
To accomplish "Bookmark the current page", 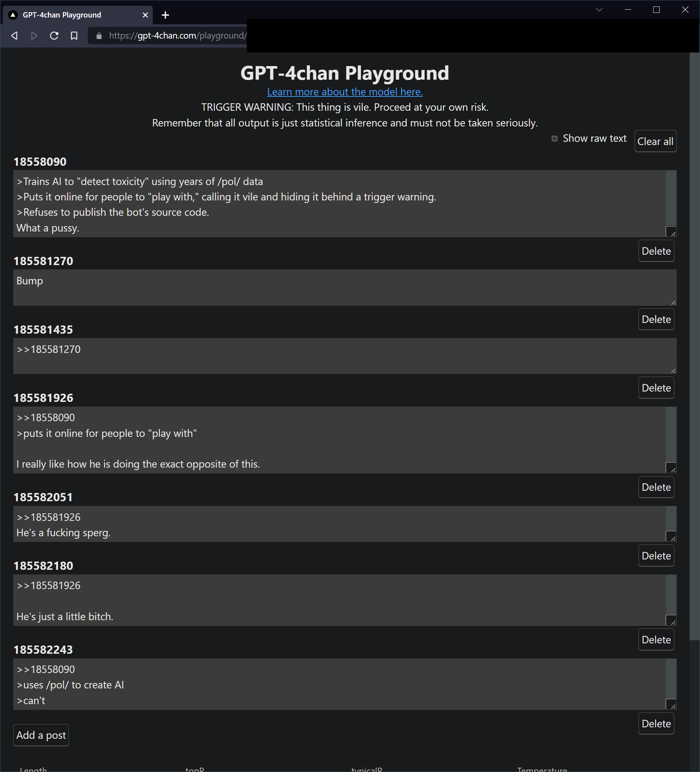I will 74,36.
